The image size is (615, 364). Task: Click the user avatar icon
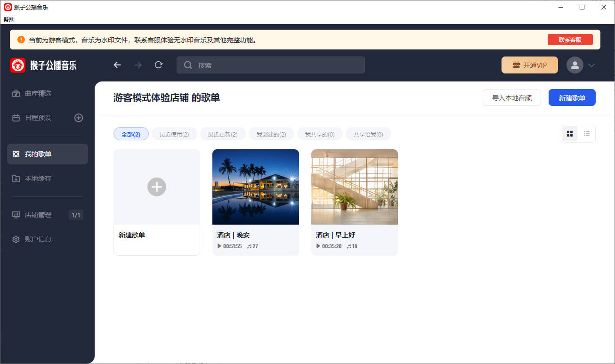click(x=575, y=65)
